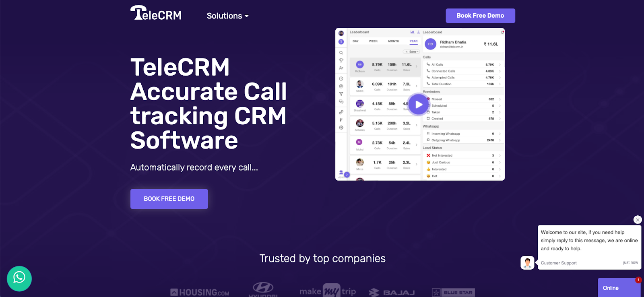
Task: Click the Incoming Whatsapp row
Action: click(x=463, y=134)
